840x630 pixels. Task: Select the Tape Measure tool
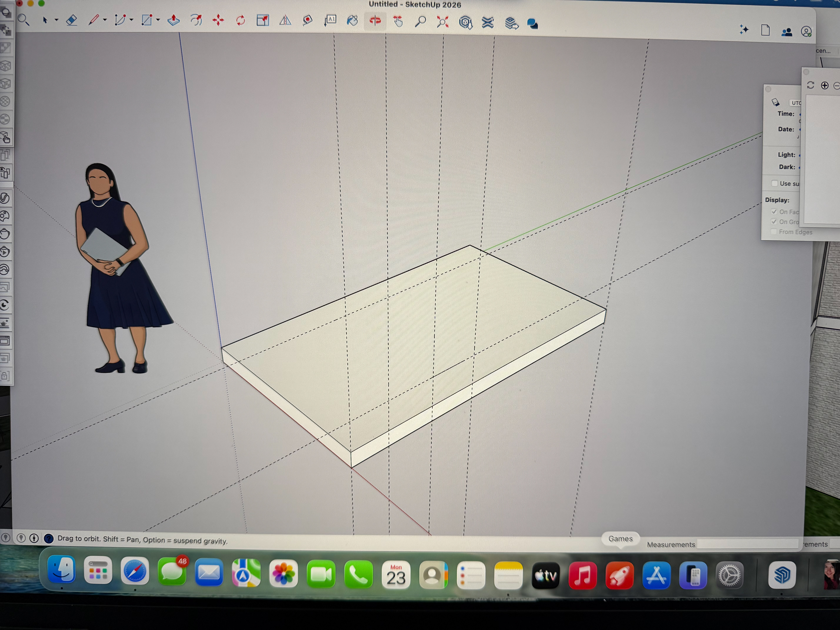[307, 20]
